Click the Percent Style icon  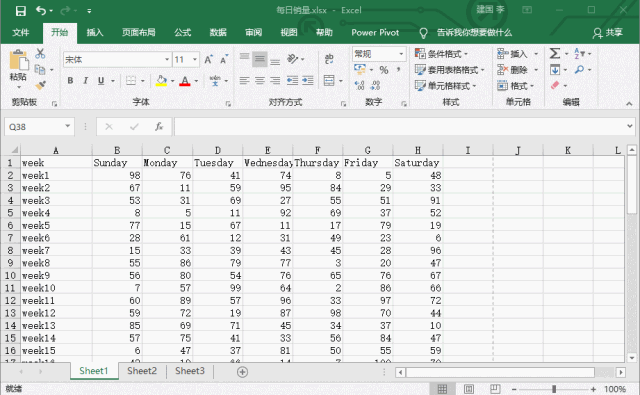384,70
